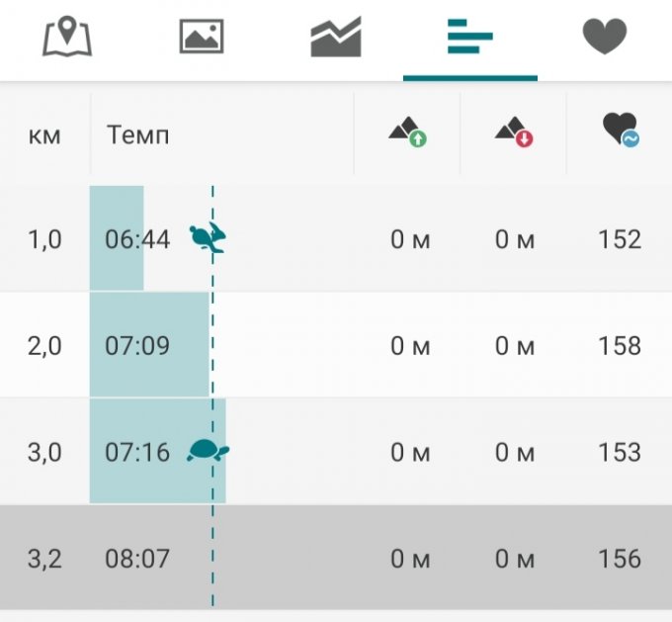Select the splits bar tab
Viewport: 672px width, 622px height.
pos(470,38)
